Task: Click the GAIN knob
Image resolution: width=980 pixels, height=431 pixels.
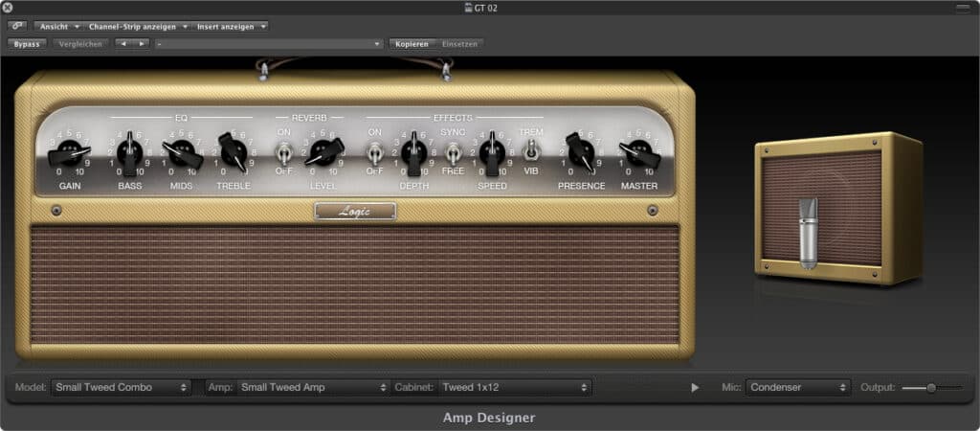Action: pos(69,152)
